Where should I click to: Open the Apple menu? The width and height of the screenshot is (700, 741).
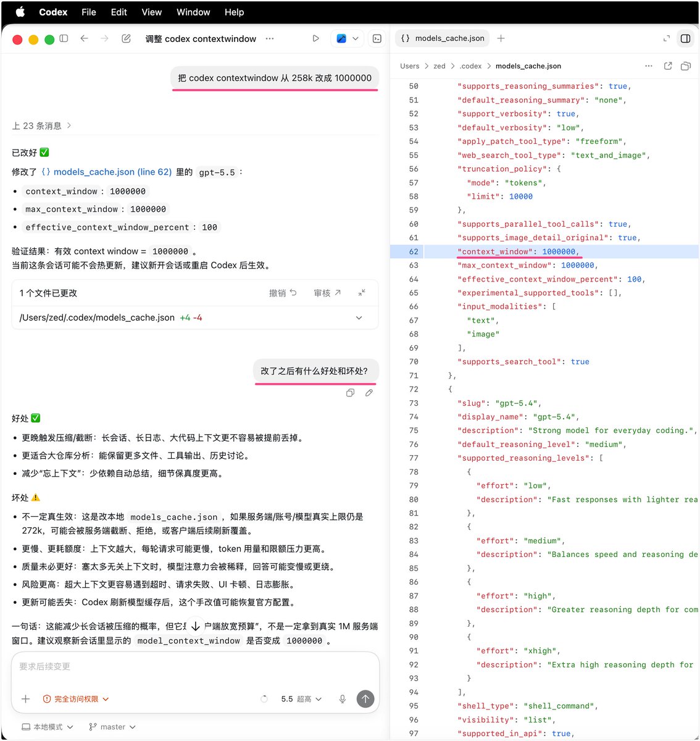(20, 12)
